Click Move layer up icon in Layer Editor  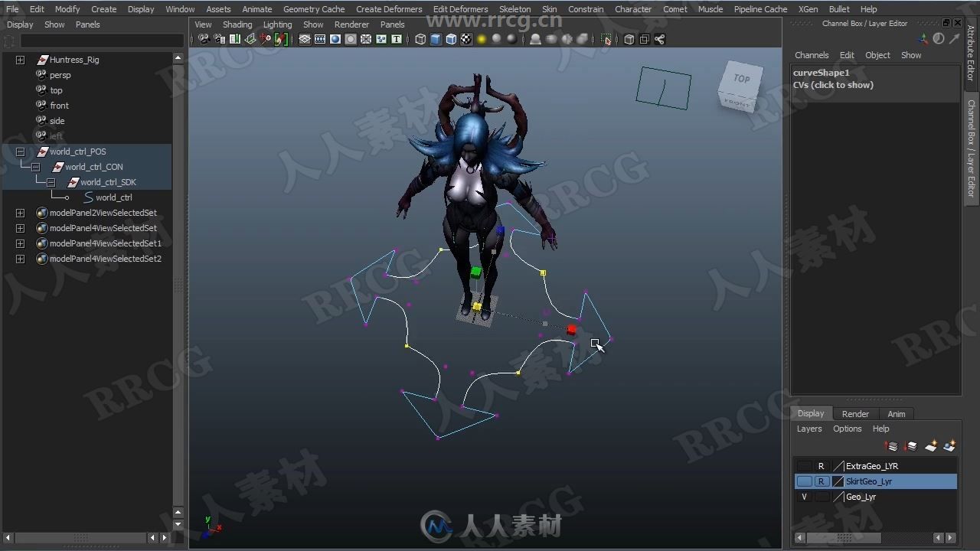tap(891, 446)
